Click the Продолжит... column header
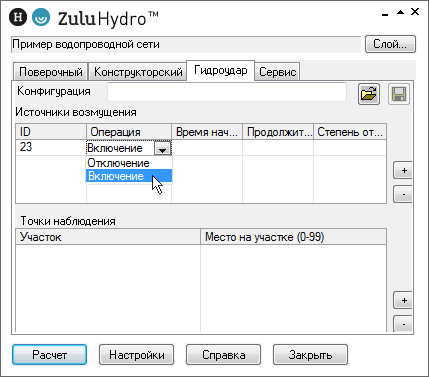Image resolution: width=429 pixels, height=377 pixels. tap(278, 132)
